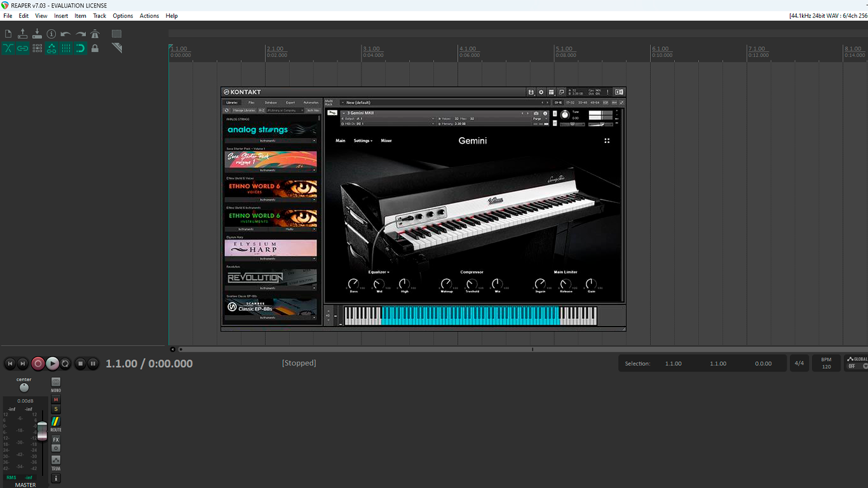This screenshot has height=488, width=868.
Task: Open the File menu
Action: point(8,16)
